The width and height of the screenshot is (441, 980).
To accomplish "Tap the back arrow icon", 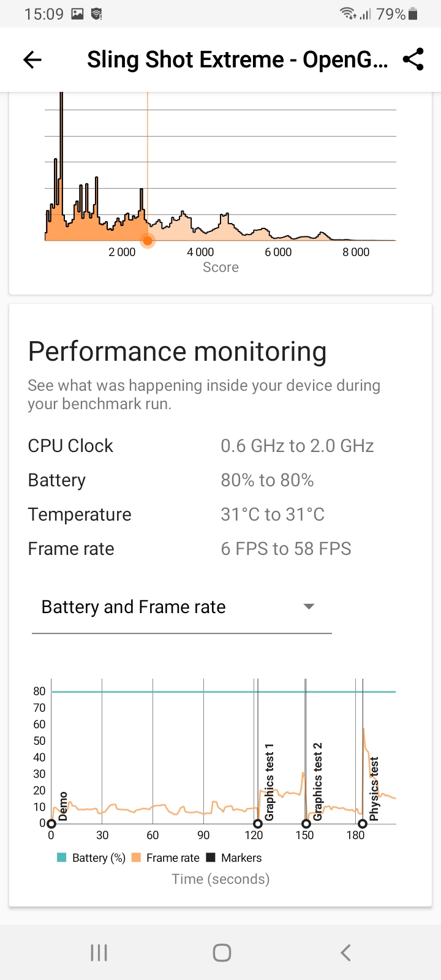I will tap(32, 59).
